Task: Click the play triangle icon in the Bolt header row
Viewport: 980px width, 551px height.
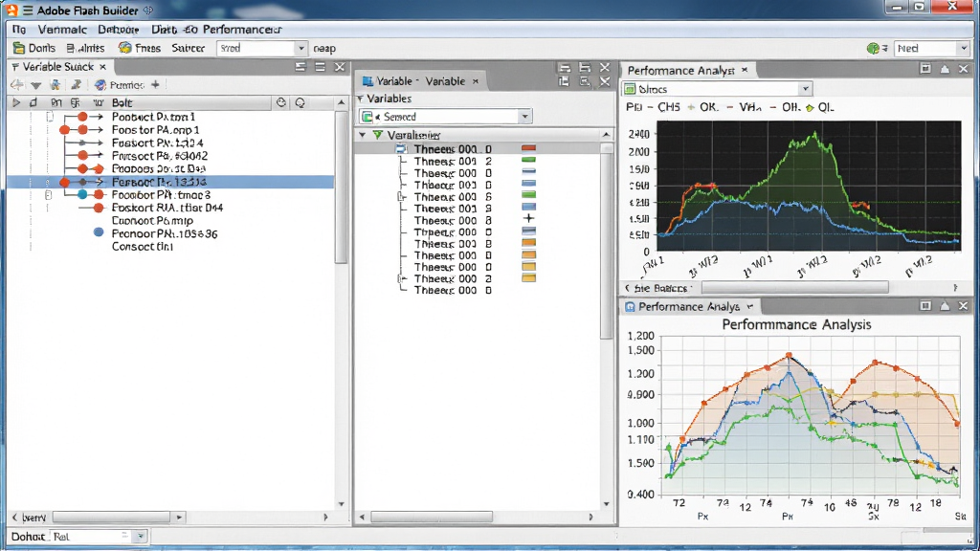Action: (16, 102)
